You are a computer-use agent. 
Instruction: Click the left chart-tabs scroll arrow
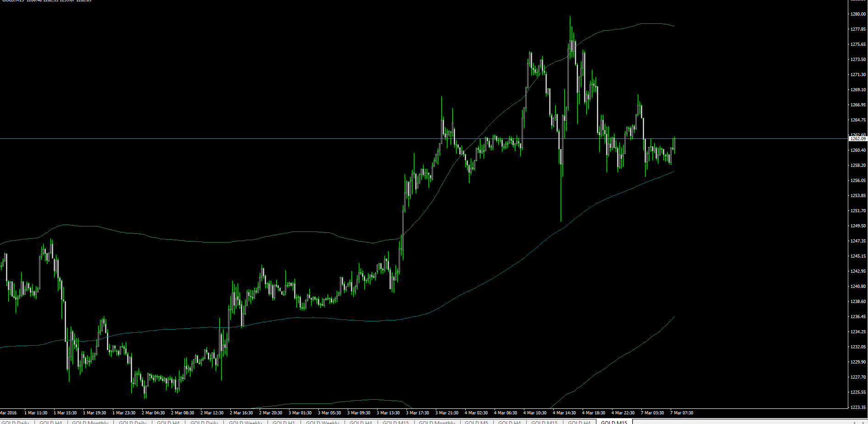(854, 422)
